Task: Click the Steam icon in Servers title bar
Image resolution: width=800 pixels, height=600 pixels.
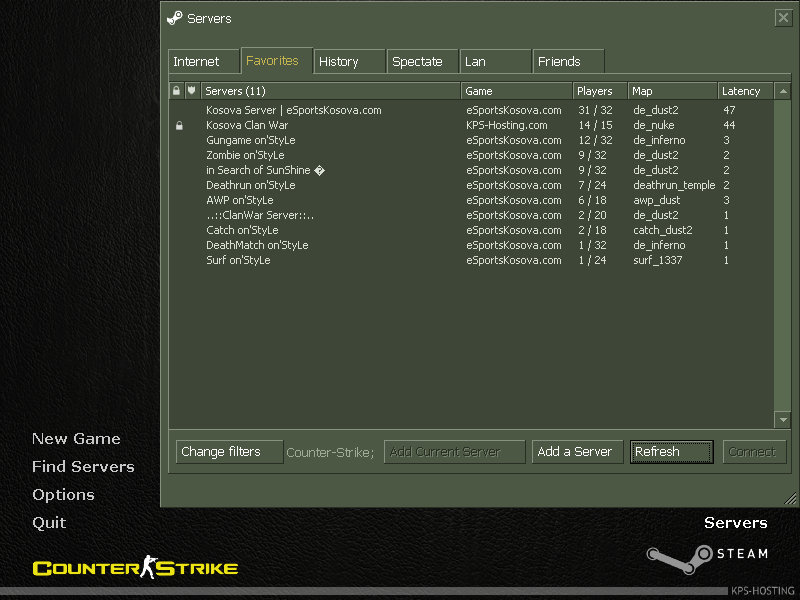Action: point(174,18)
